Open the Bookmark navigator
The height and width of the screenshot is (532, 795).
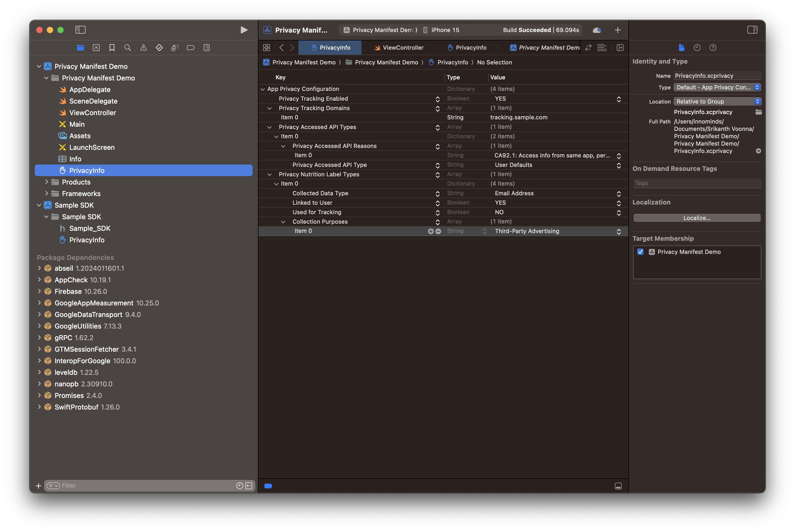(112, 48)
